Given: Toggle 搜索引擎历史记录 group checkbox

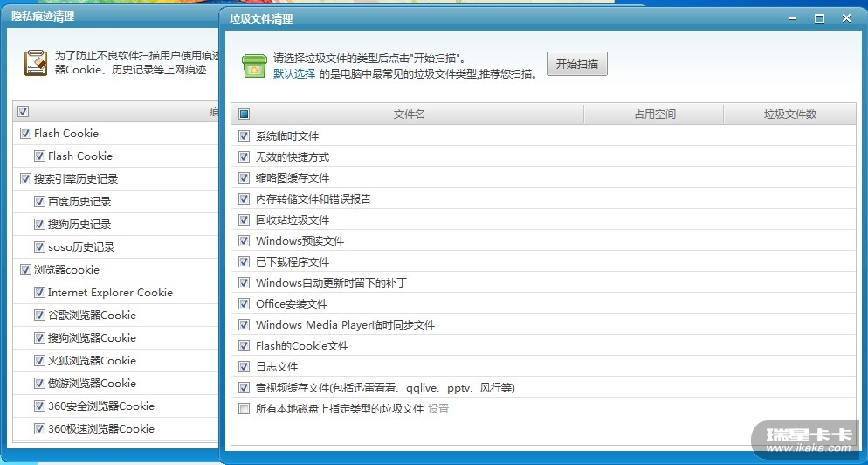Looking at the screenshot, I should click(25, 179).
